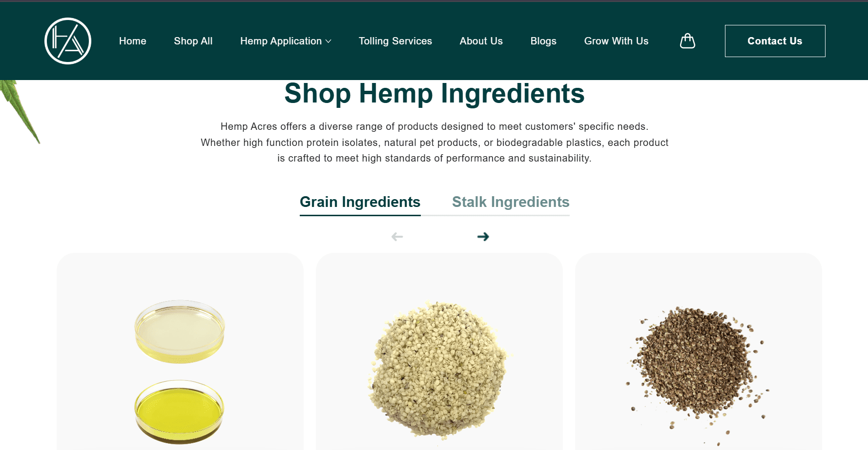
Task: Click the Shop Hemp Ingredients heading
Action: [x=434, y=93]
